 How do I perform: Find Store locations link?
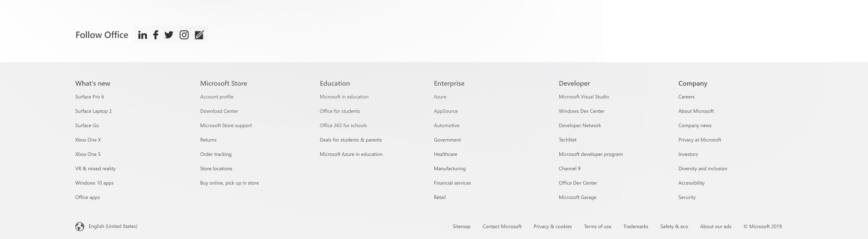click(x=216, y=168)
